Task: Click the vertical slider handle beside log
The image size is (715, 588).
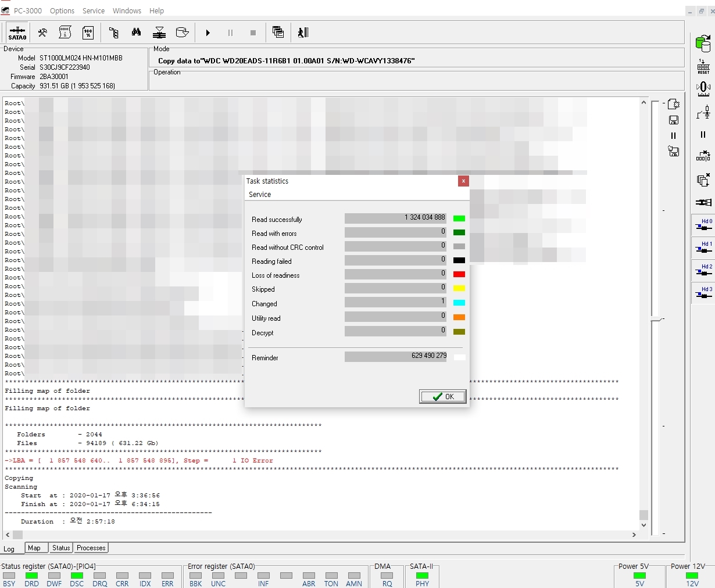Action: point(657,320)
